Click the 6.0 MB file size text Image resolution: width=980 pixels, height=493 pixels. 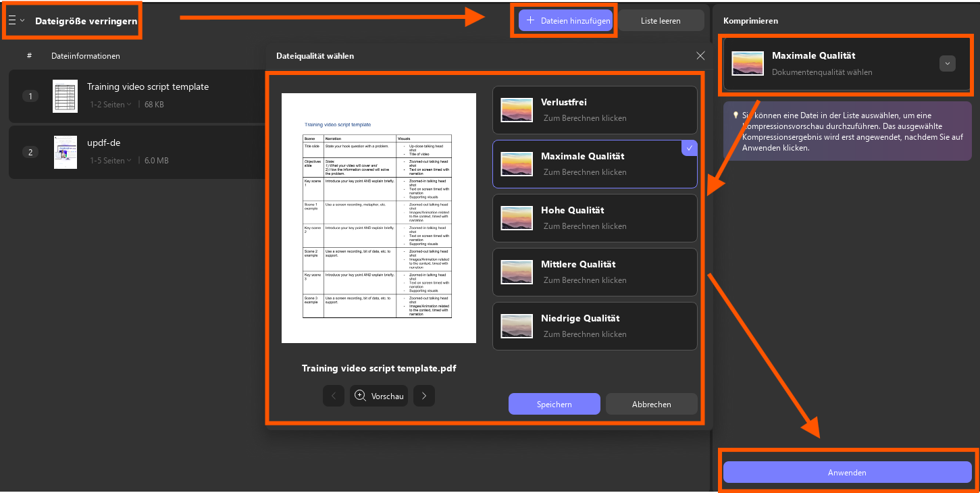pos(157,161)
